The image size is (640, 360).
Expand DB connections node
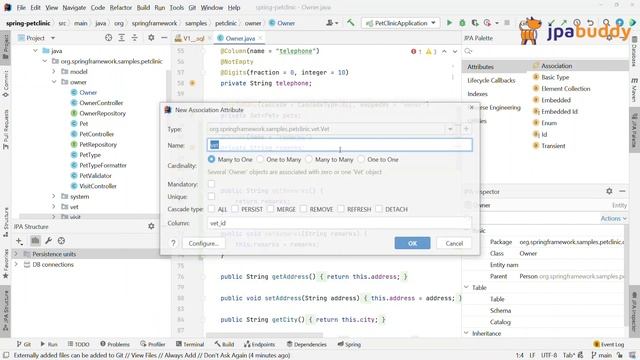pos(16,264)
